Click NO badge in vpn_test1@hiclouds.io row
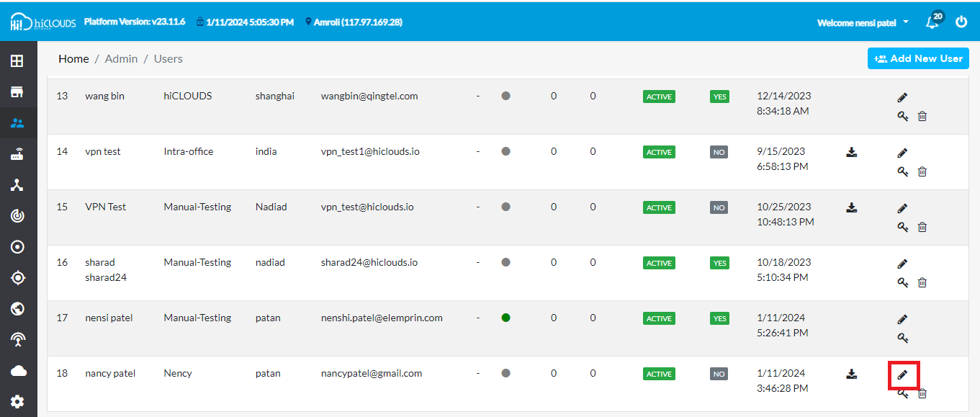 pos(719,153)
